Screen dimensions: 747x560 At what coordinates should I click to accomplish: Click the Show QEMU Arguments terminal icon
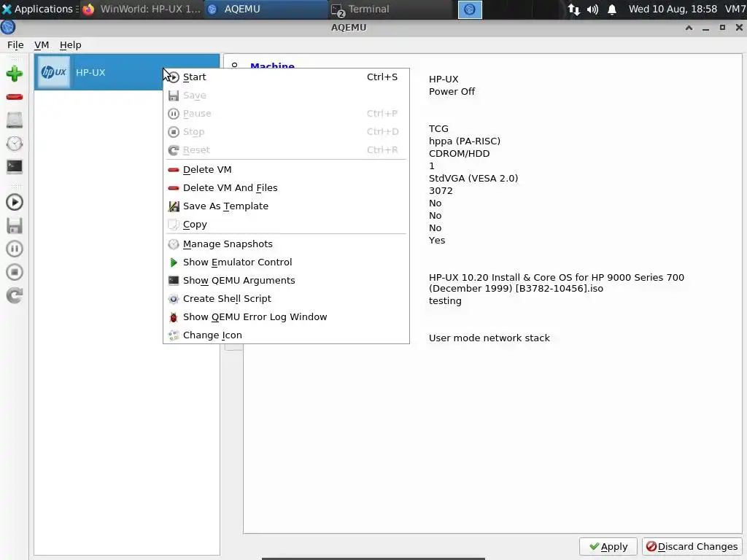174,281
